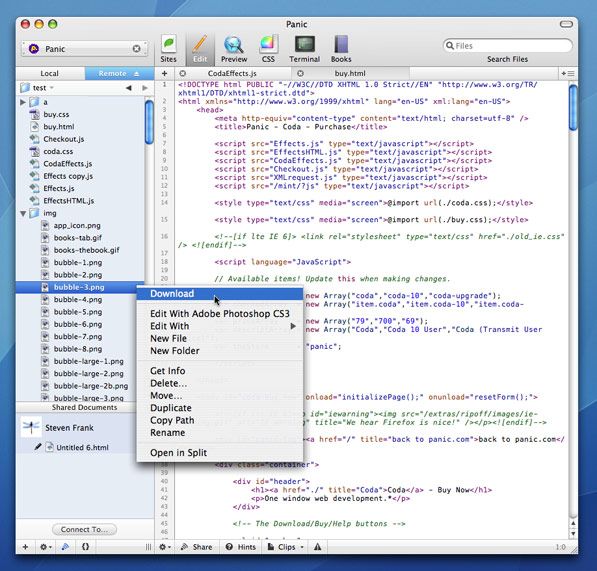Viewport: 597px width, 571px height.
Task: Open the sidebar gear action menu
Action: [x=45, y=547]
